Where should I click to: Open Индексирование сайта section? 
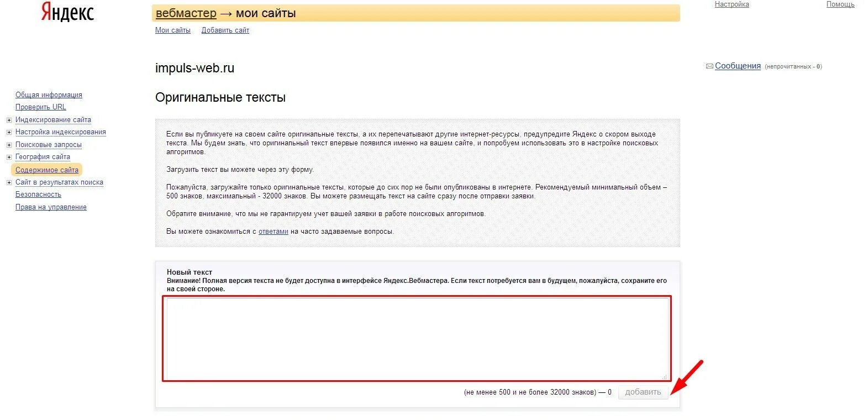[x=53, y=120]
